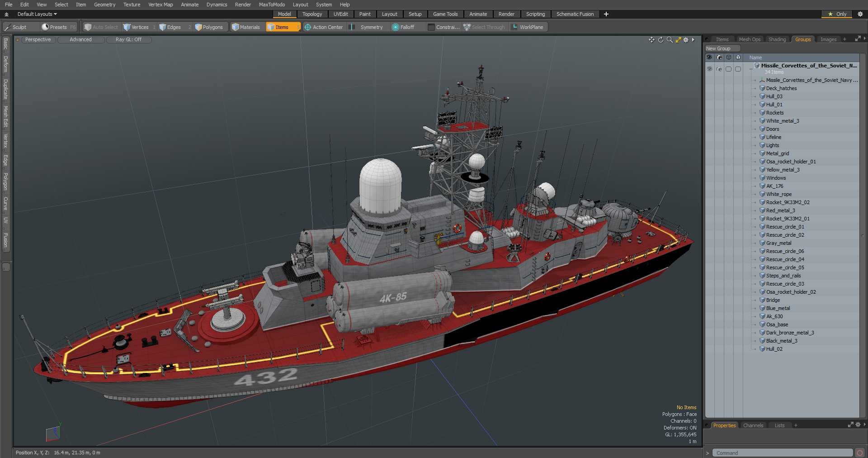
Task: Toggle the Only star button
Action: 837,14
